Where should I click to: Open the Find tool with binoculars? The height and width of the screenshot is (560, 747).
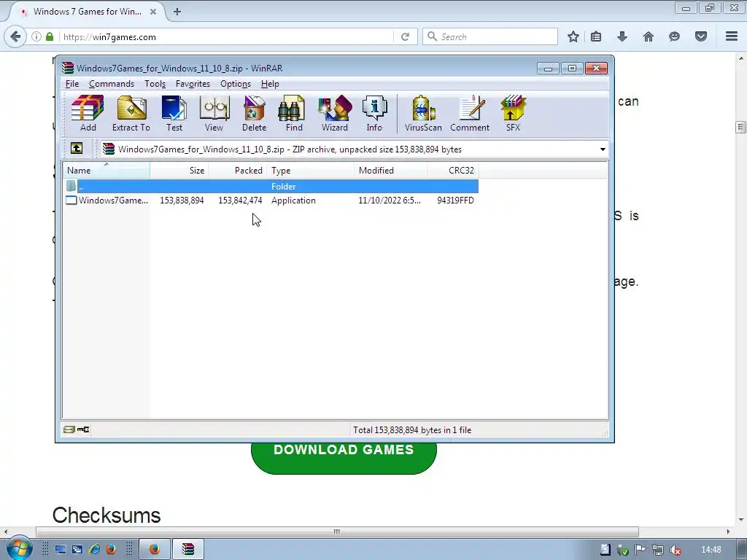point(293,114)
